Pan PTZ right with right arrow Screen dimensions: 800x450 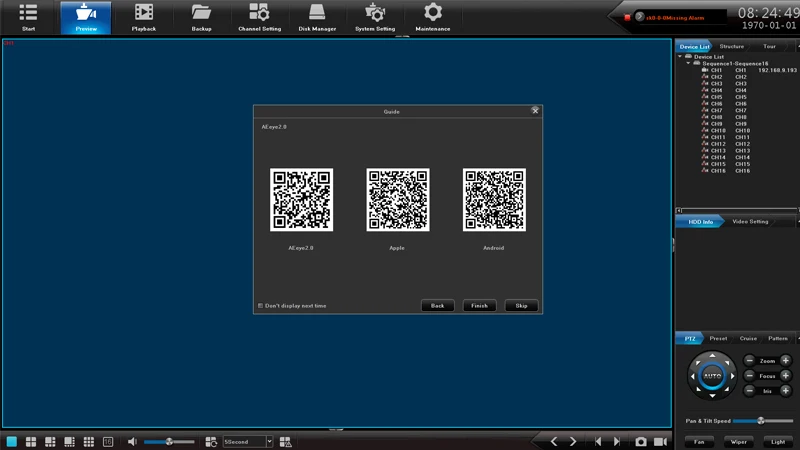pyautogui.click(x=733, y=376)
